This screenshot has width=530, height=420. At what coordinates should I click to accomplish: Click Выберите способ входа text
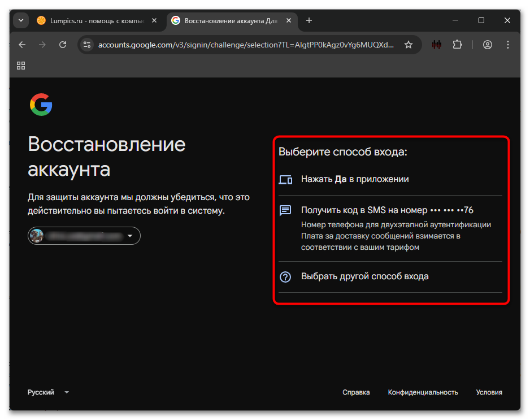(x=343, y=152)
